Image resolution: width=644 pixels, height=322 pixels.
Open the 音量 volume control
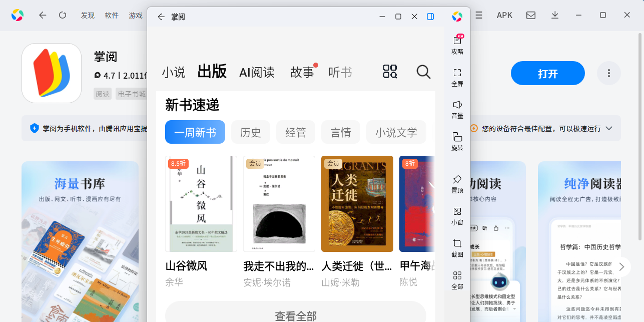(457, 109)
